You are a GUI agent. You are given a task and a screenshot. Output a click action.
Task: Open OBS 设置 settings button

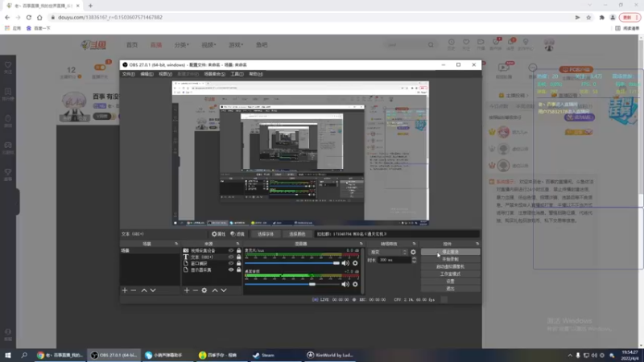coord(450,282)
